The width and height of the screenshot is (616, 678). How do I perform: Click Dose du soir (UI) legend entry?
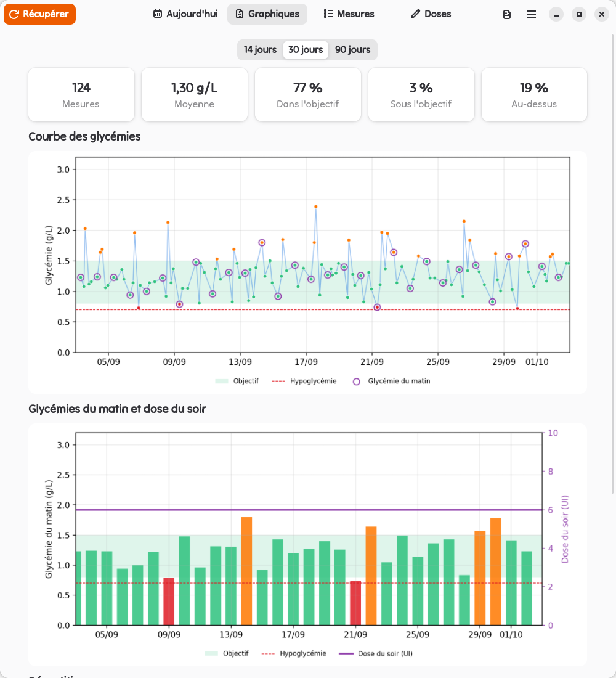(376, 654)
